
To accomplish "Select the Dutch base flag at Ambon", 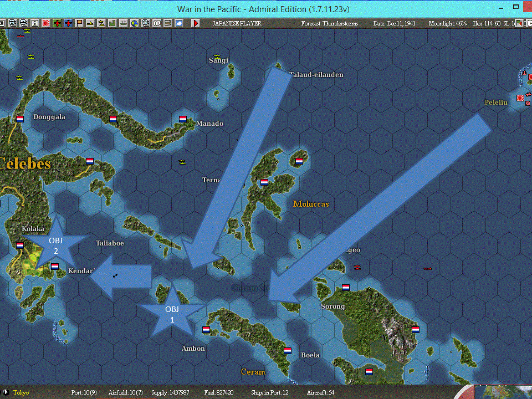I will (206, 329).
